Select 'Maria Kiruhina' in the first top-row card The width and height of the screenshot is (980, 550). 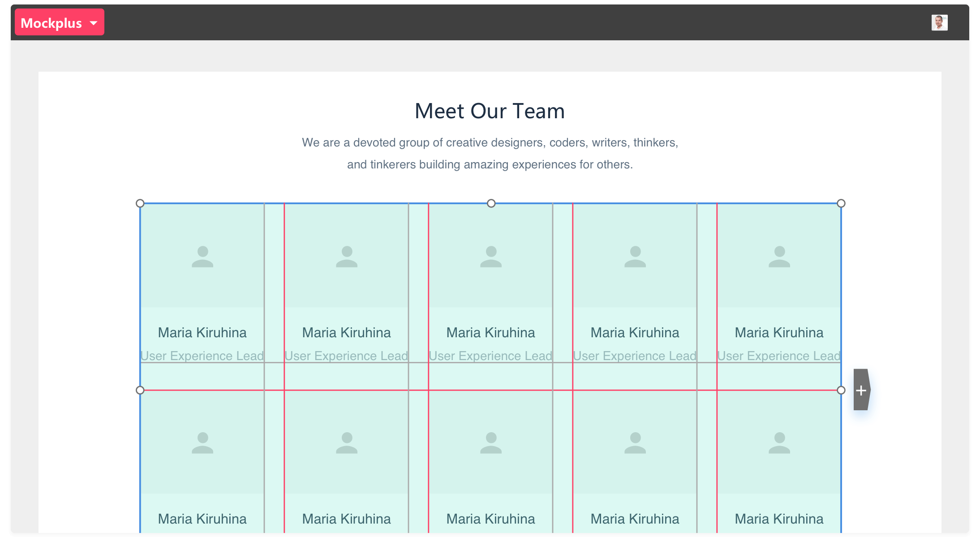click(202, 332)
